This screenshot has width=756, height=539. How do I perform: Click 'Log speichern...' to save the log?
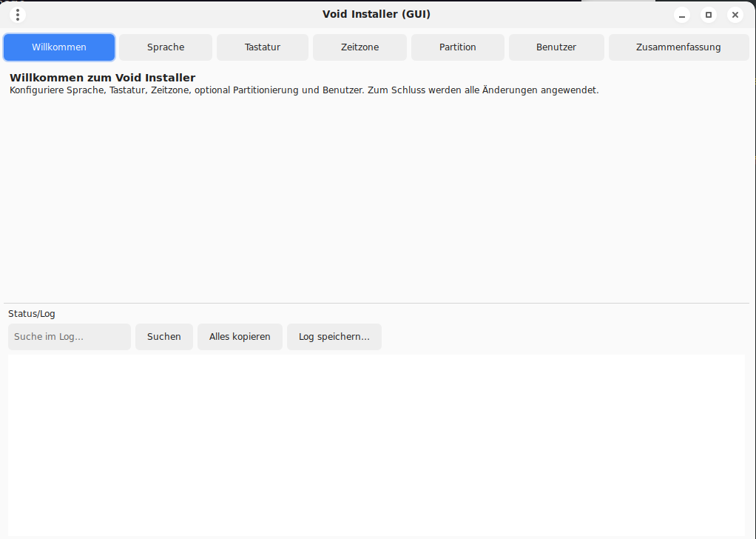click(x=334, y=337)
